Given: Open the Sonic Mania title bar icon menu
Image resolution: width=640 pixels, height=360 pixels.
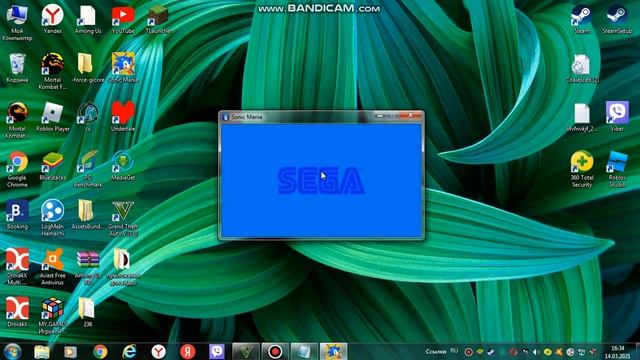Looking at the screenshot, I should 226,117.
